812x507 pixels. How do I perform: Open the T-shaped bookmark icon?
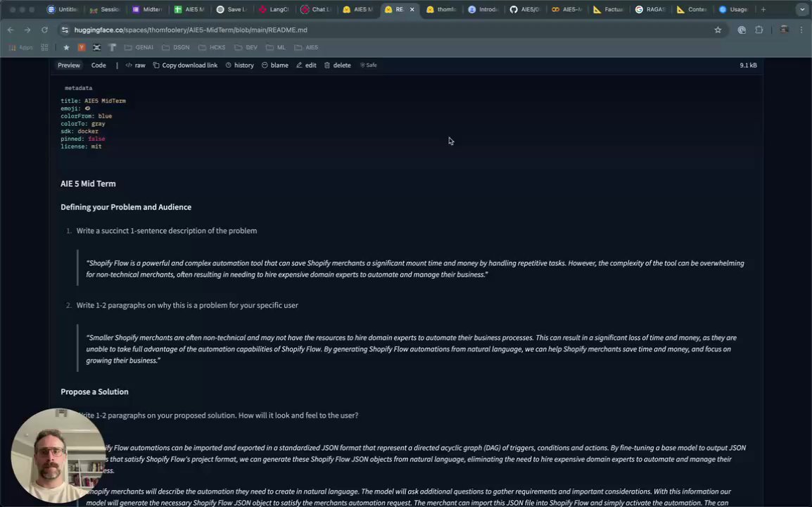click(x=112, y=47)
